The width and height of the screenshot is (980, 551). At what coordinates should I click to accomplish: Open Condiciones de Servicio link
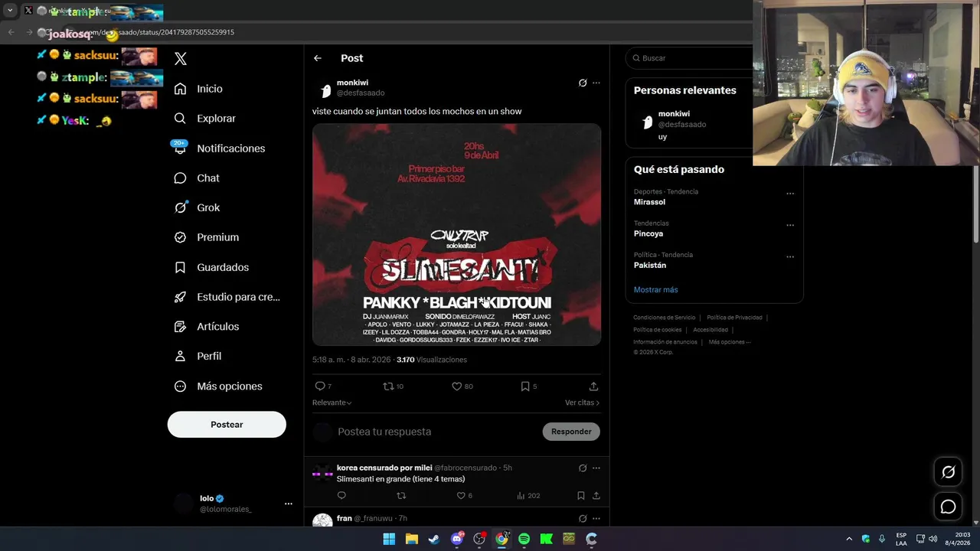pos(665,318)
